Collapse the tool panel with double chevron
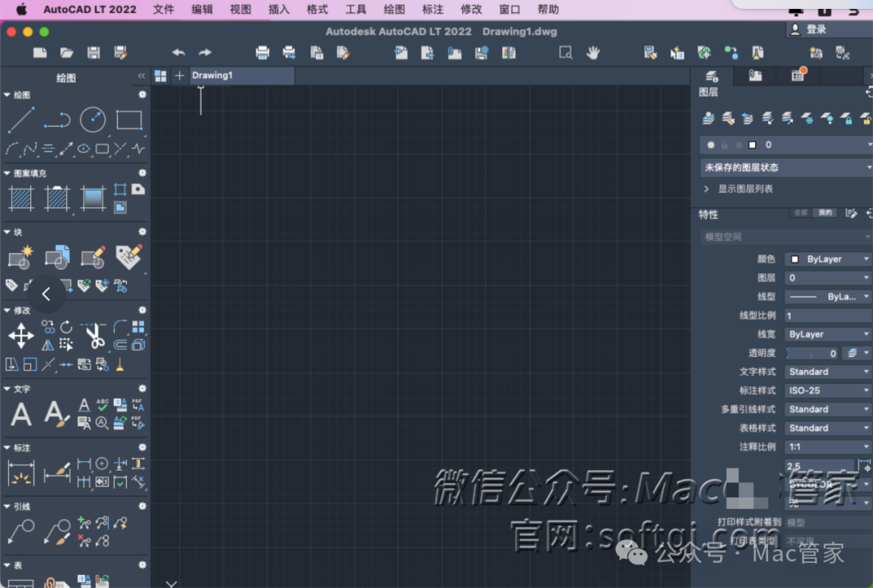 141,76
